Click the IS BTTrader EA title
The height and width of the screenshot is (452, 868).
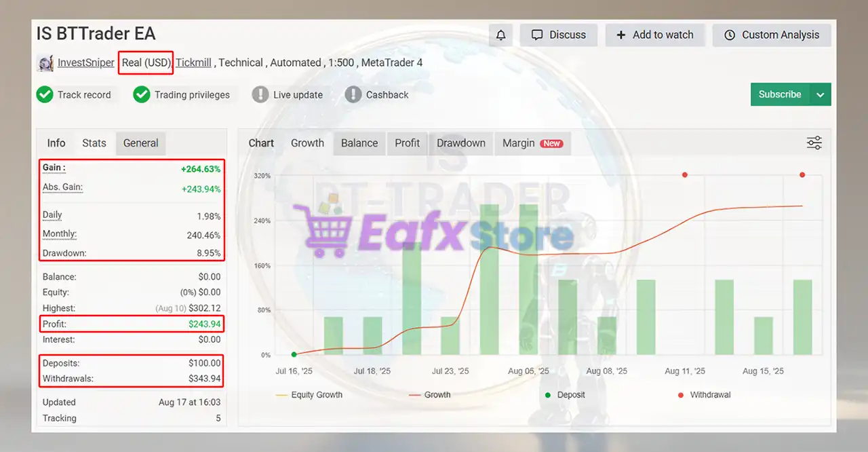tap(96, 33)
